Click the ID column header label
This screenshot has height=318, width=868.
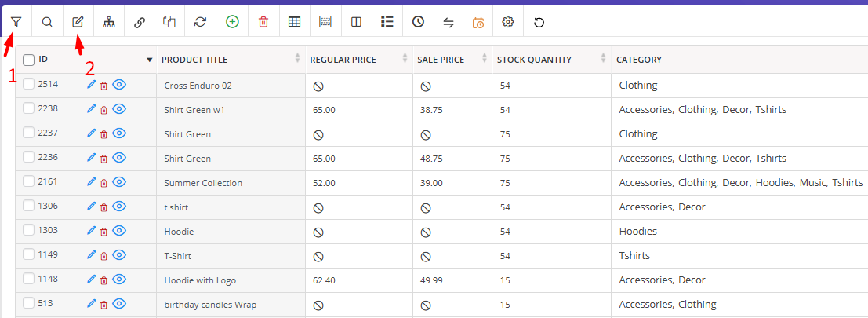43,59
